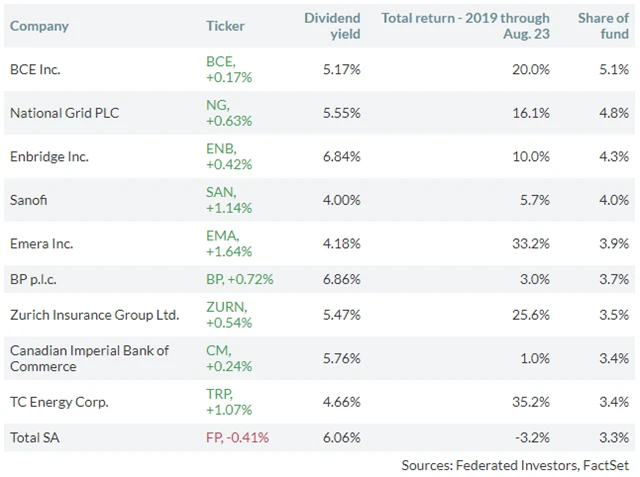This screenshot has width=640, height=477.
Task: Select the Zurich Insurance Group Ltd. company name
Action: (94, 315)
